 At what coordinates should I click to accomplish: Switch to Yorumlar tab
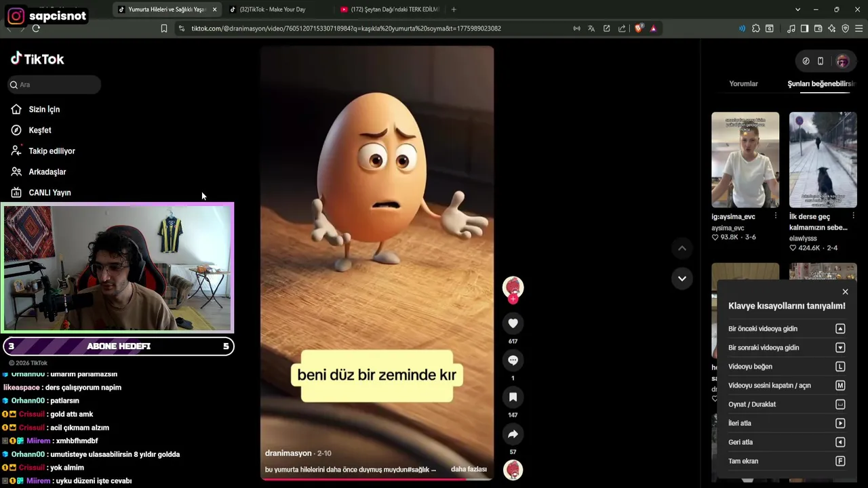click(x=743, y=83)
